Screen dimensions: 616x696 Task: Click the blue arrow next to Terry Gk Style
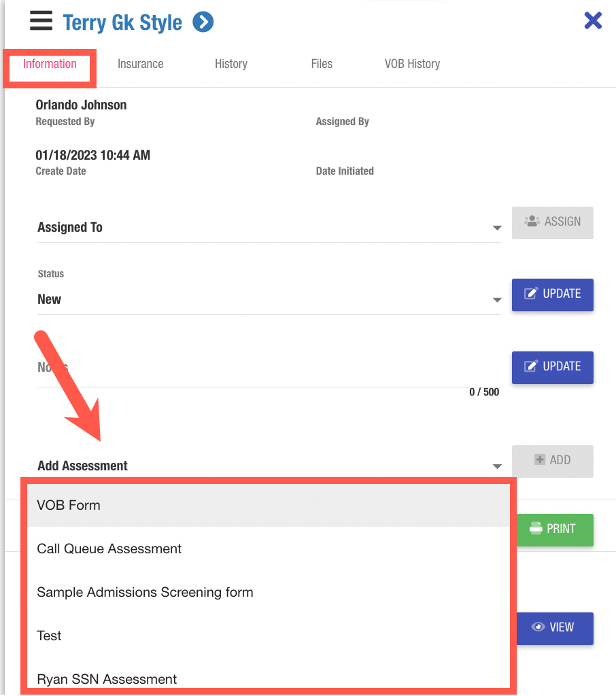(x=203, y=22)
